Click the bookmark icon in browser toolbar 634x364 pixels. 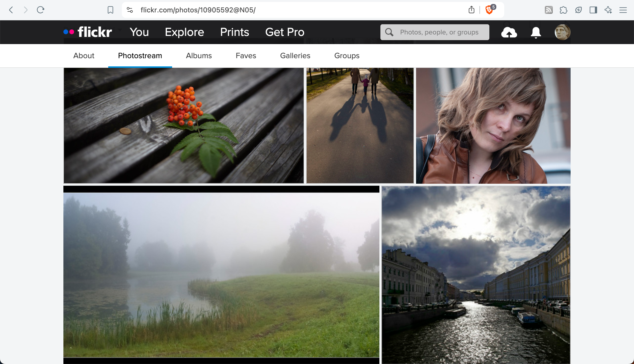click(x=110, y=10)
